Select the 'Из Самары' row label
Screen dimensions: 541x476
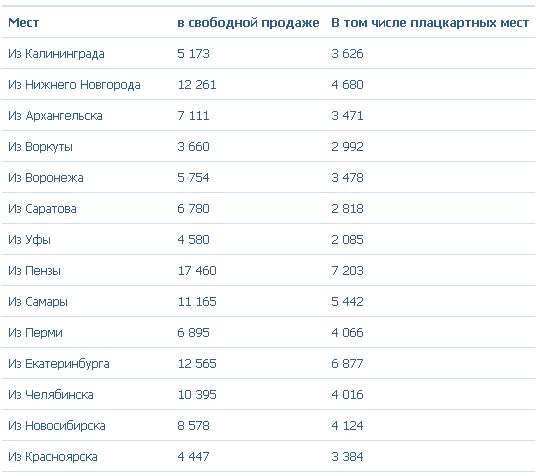[38, 302]
